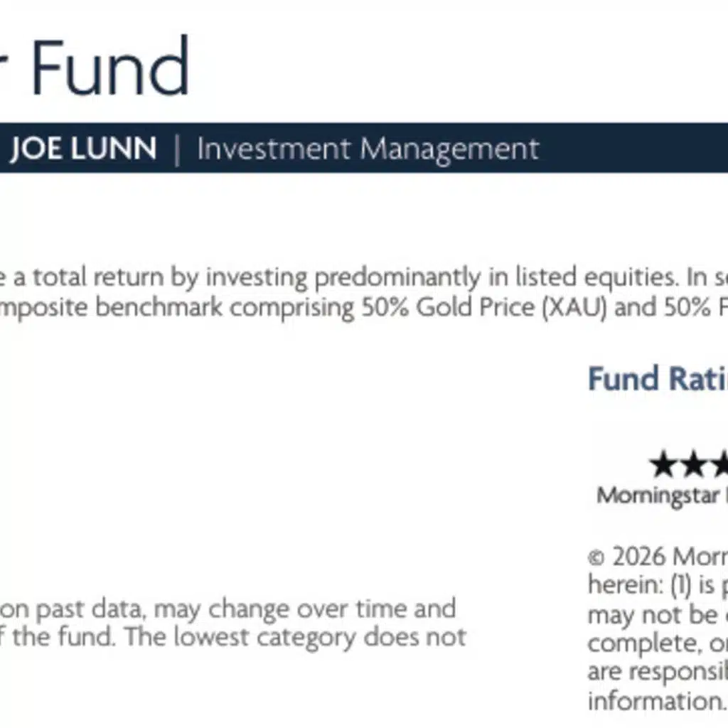
Task: Click the '2026' year in copyright notice
Action: (x=638, y=557)
